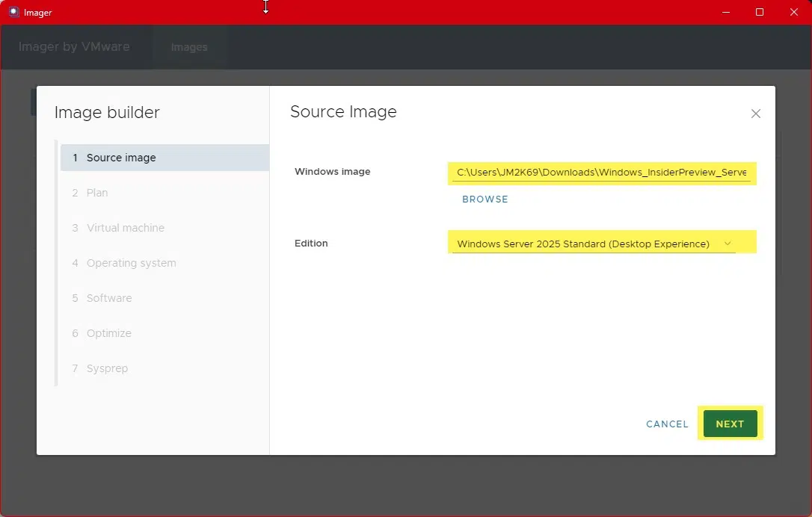Screen dimensions: 812x517
Task: Switch to step 6 Optimize
Action: (108, 333)
